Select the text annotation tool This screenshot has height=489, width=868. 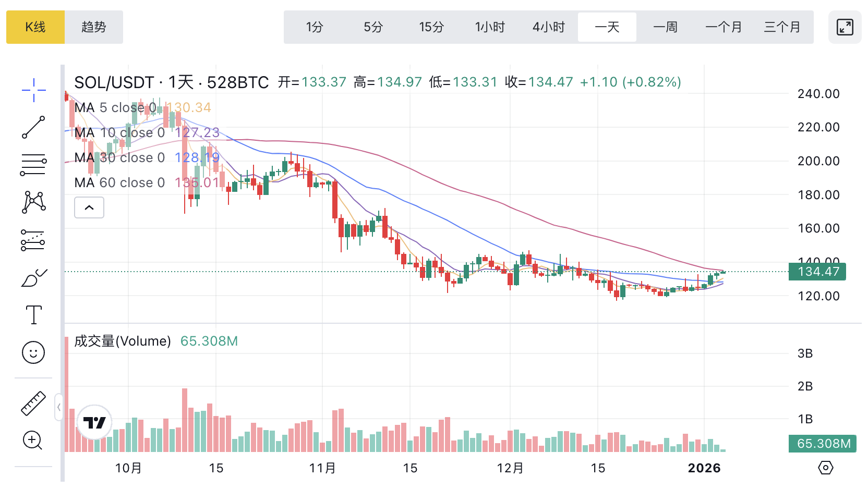(33, 315)
